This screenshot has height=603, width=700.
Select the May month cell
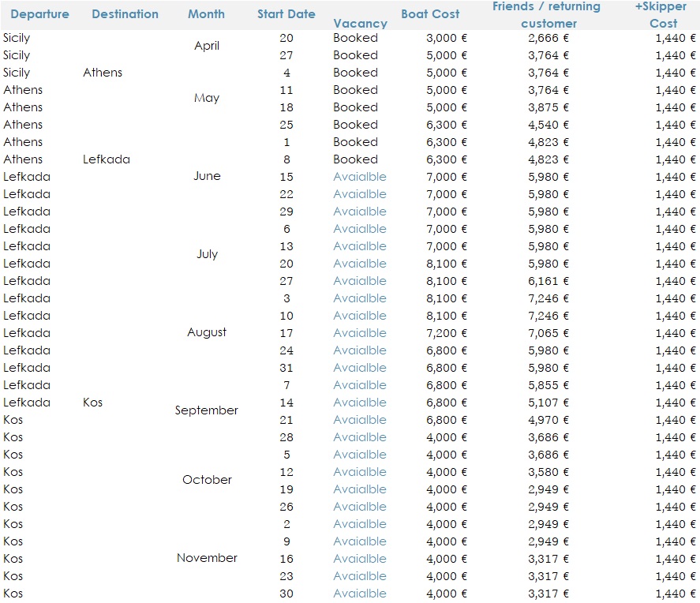click(x=207, y=98)
